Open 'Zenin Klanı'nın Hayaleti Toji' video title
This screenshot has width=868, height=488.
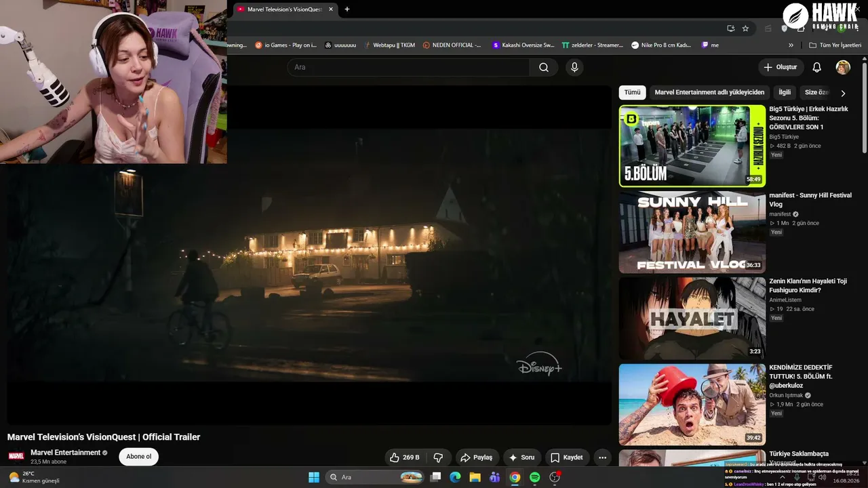(808, 285)
